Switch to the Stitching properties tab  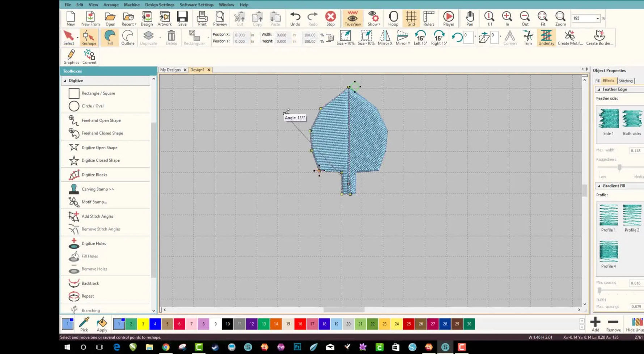click(x=626, y=81)
